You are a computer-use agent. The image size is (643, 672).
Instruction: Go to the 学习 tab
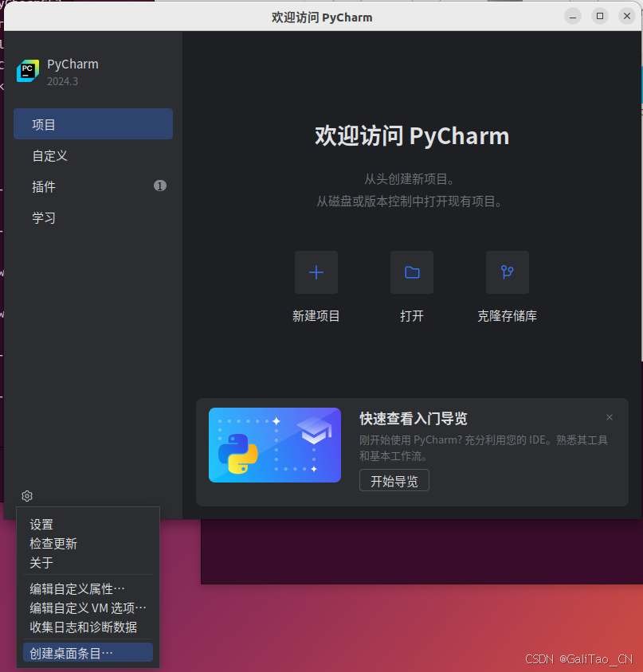(93, 217)
